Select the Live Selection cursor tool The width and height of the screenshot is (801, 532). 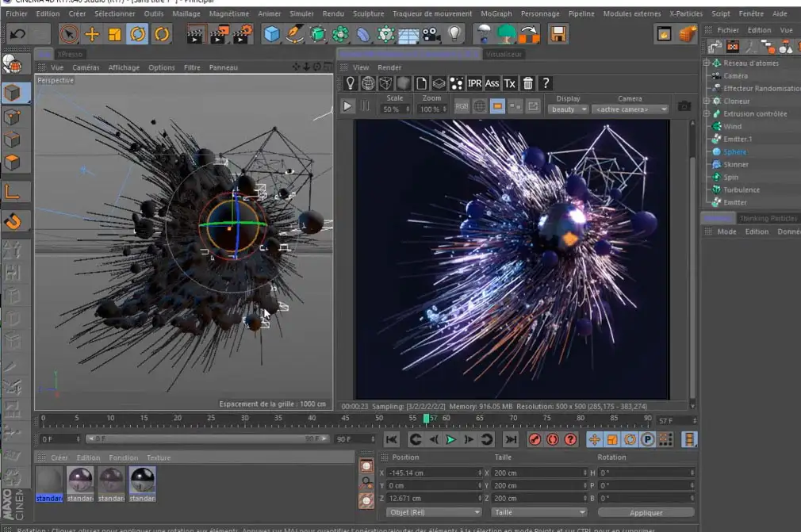point(68,34)
